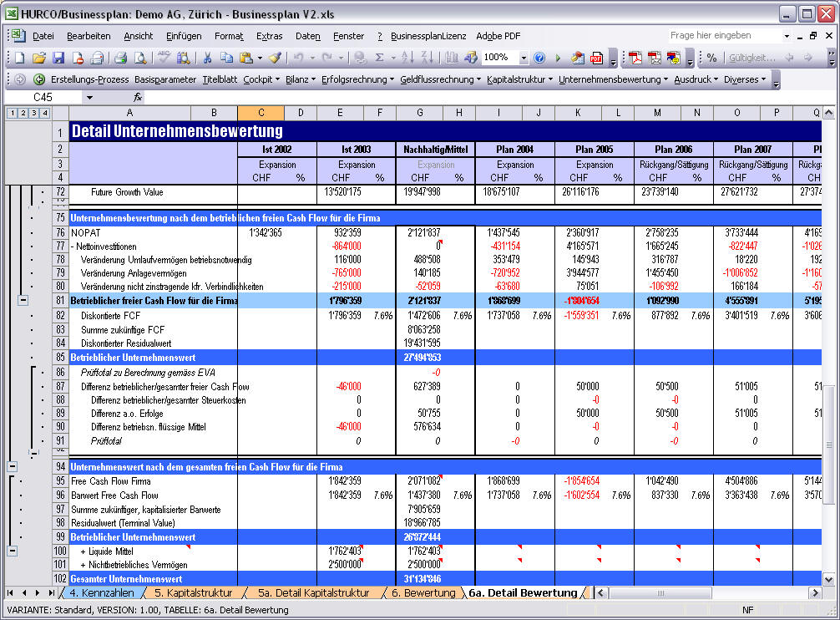
Task: Open the Name Box dropdown arrow
Action: (89, 98)
